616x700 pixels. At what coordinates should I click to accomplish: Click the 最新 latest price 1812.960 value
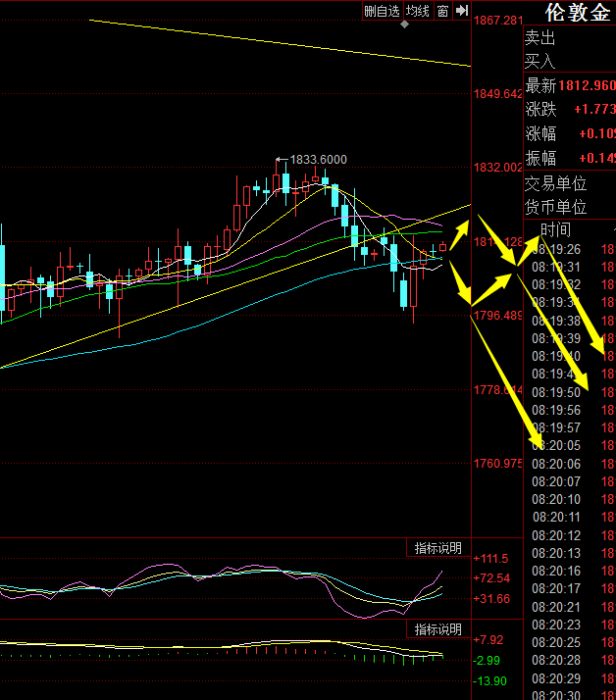coord(587,85)
